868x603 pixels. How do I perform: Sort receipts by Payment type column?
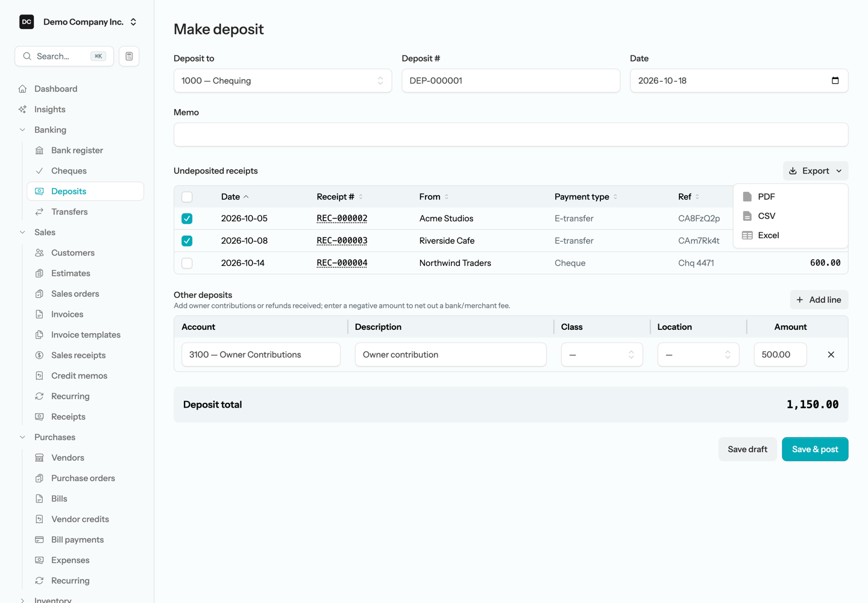[586, 197]
